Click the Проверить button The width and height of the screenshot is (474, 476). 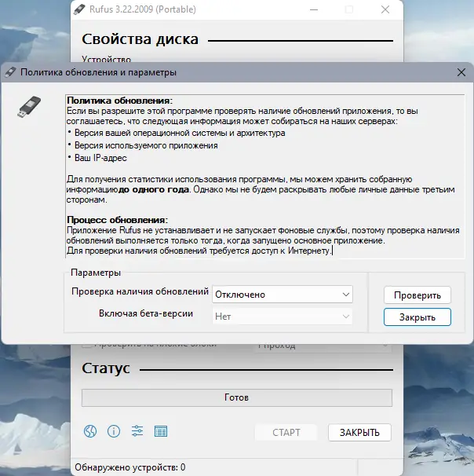[417, 295]
